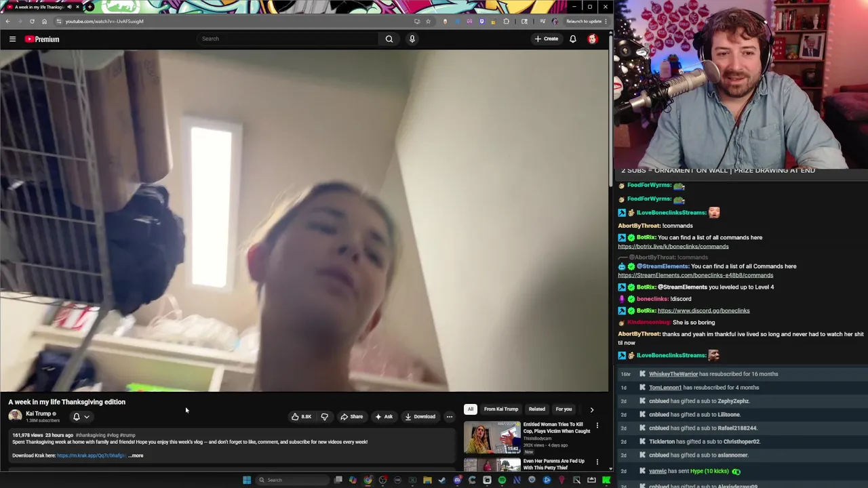Open the Kai Trump channel name link
868x488 pixels.
(x=38, y=413)
